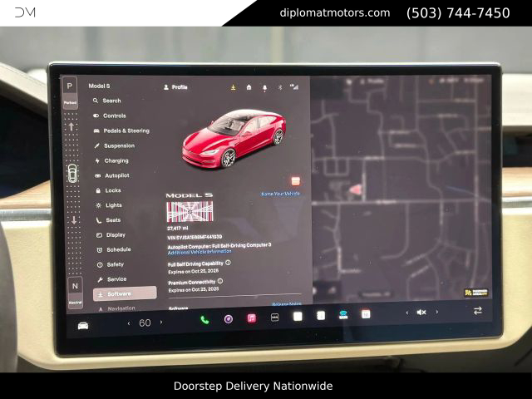
Task: Open the teal app icon in dock
Action: click(x=343, y=315)
